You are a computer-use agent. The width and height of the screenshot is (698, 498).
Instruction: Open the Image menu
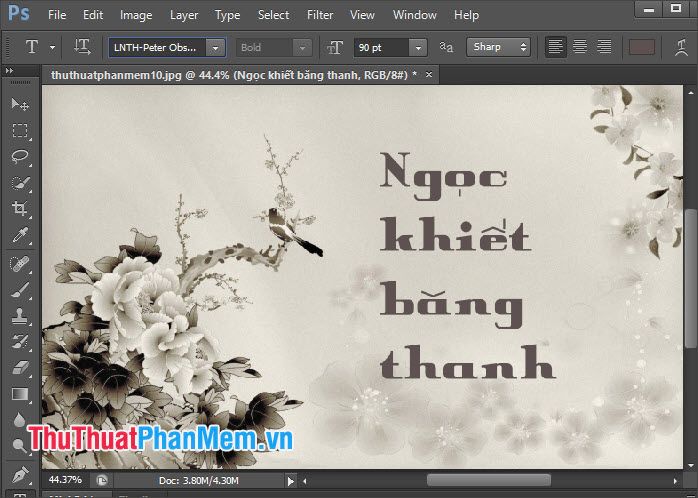pyautogui.click(x=136, y=15)
